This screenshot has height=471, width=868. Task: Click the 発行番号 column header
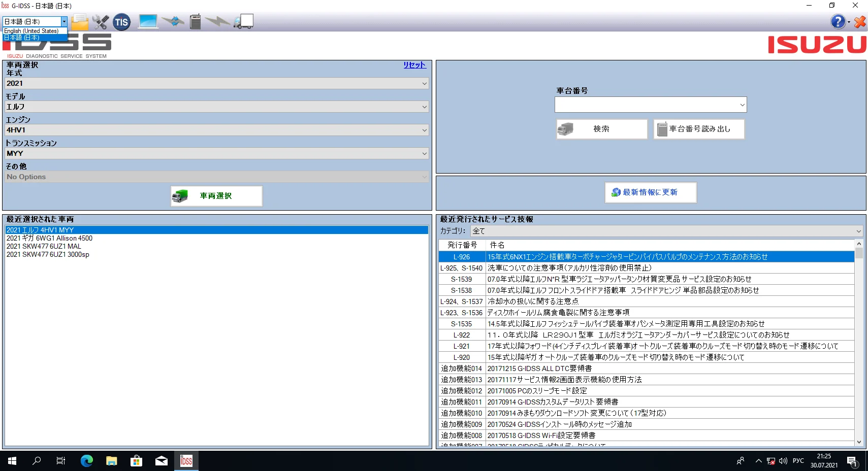click(462, 245)
